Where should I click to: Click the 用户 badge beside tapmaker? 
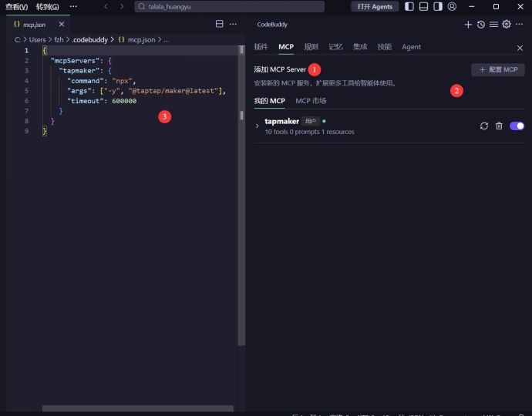point(311,121)
